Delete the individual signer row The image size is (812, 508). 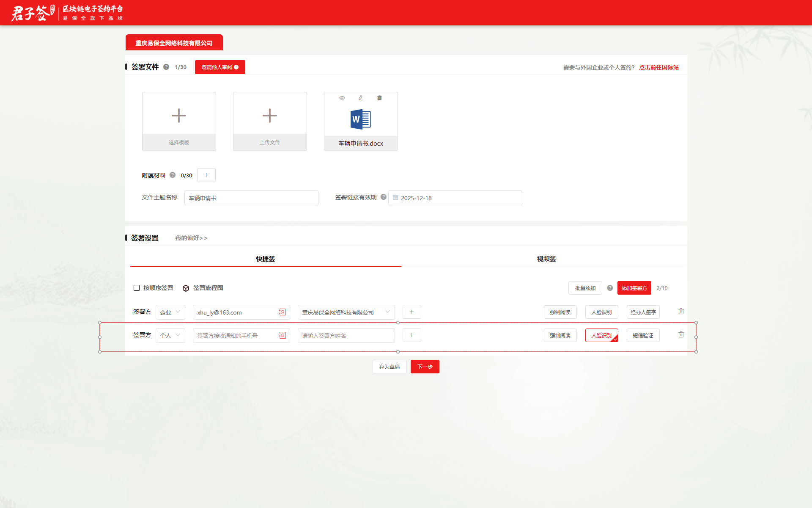(x=681, y=334)
